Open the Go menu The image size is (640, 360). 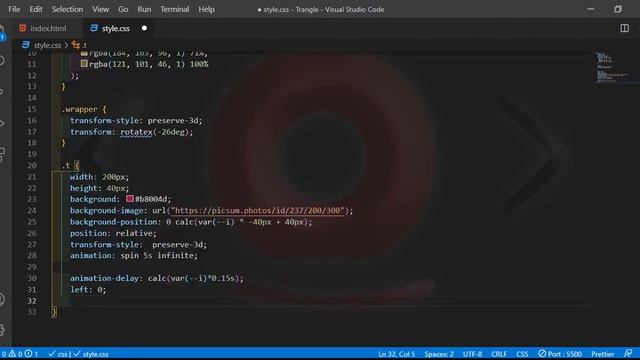tap(123, 9)
